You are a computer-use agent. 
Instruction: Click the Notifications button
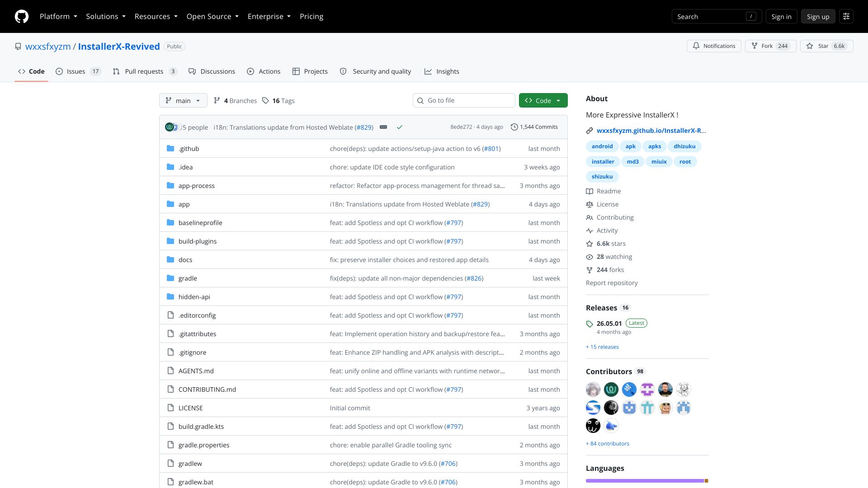point(714,46)
